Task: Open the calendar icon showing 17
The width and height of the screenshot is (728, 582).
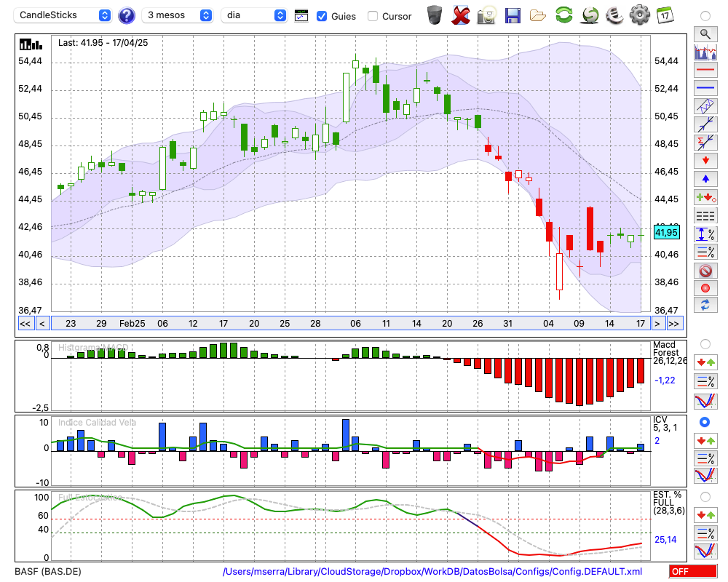Action: click(665, 15)
